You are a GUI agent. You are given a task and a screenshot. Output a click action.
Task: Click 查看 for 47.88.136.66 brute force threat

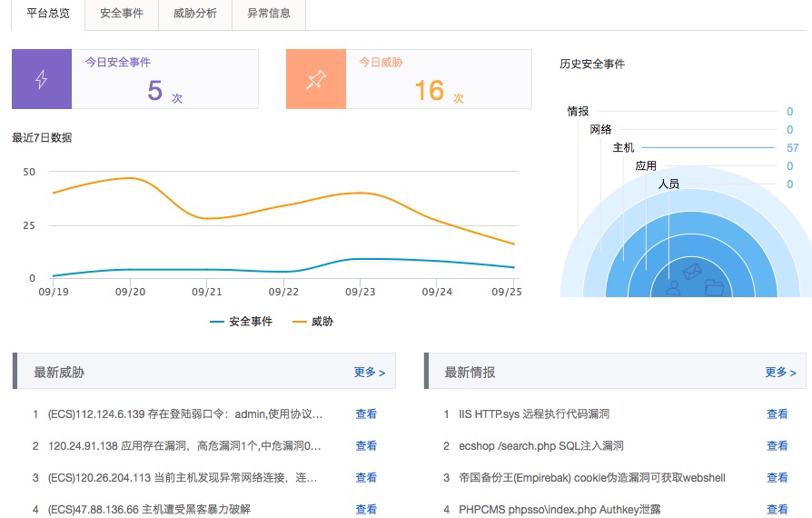point(366,509)
